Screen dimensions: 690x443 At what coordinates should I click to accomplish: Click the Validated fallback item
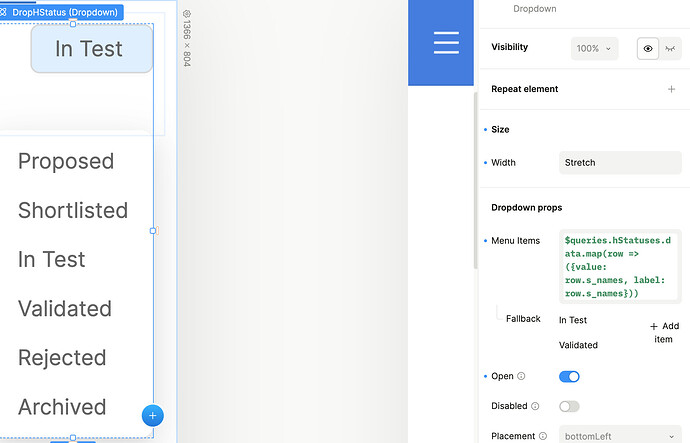pos(578,345)
